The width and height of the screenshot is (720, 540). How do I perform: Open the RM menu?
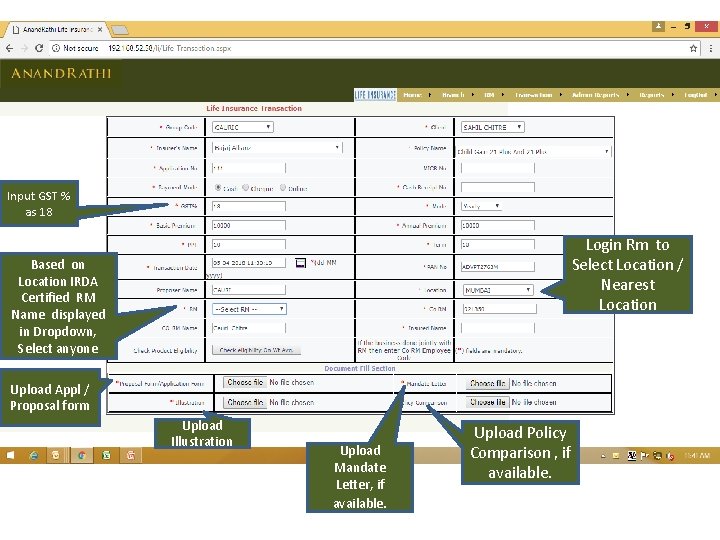(489, 95)
